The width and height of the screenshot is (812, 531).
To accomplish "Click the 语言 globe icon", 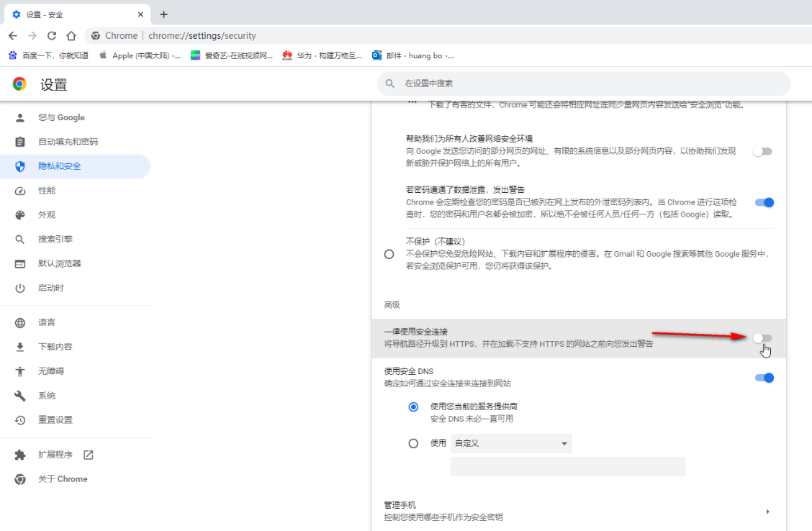I will pyautogui.click(x=19, y=322).
